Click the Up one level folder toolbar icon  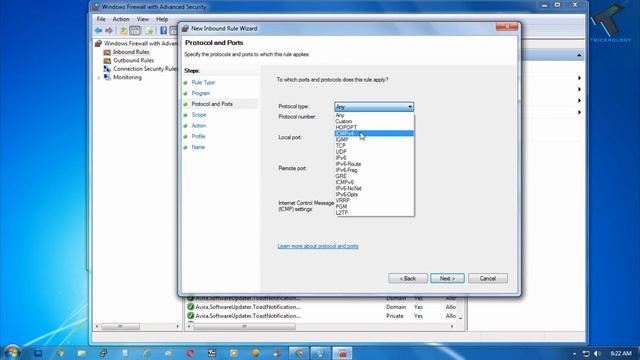coord(123,31)
